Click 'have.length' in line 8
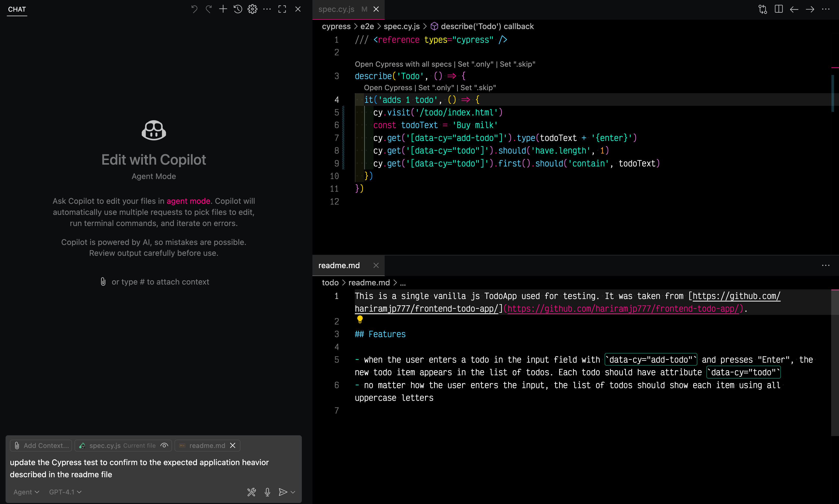This screenshot has width=839, height=504. [x=561, y=151]
